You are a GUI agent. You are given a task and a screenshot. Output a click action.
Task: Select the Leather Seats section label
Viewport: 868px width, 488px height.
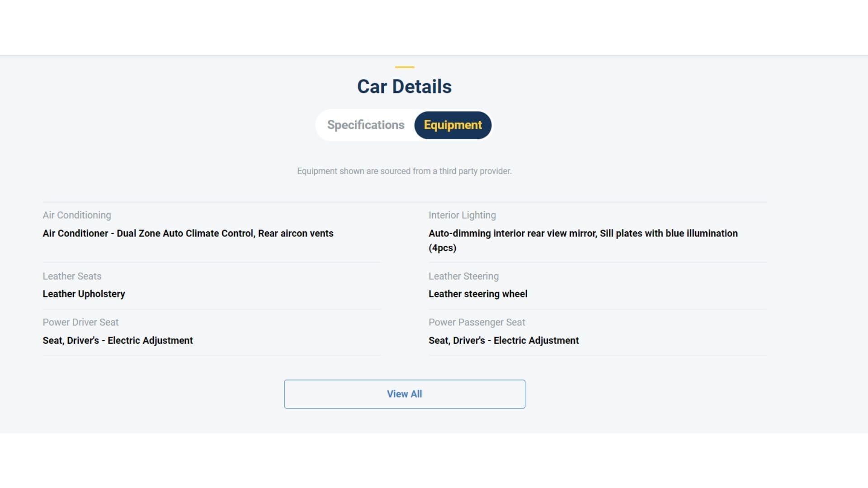[x=72, y=276]
